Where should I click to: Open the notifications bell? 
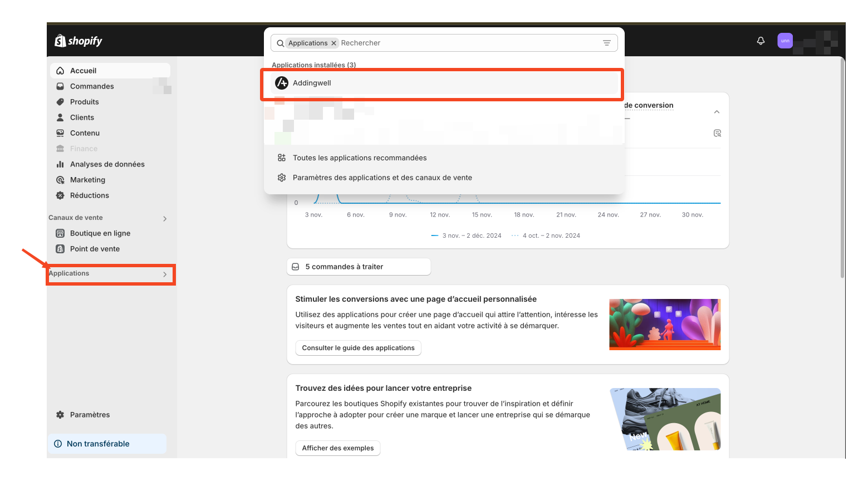click(761, 41)
